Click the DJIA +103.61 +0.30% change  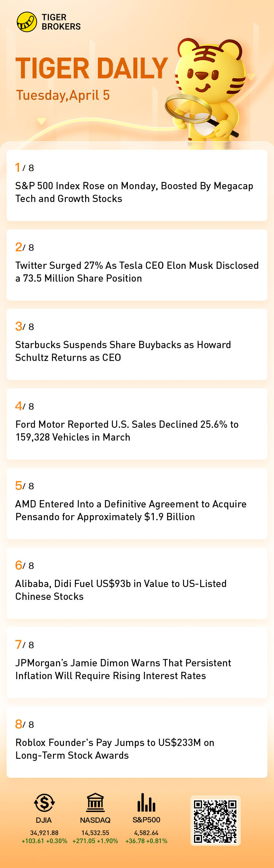click(44, 841)
